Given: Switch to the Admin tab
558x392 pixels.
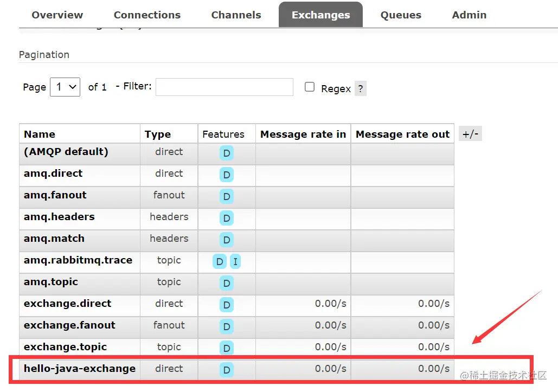Looking at the screenshot, I should tap(469, 15).
